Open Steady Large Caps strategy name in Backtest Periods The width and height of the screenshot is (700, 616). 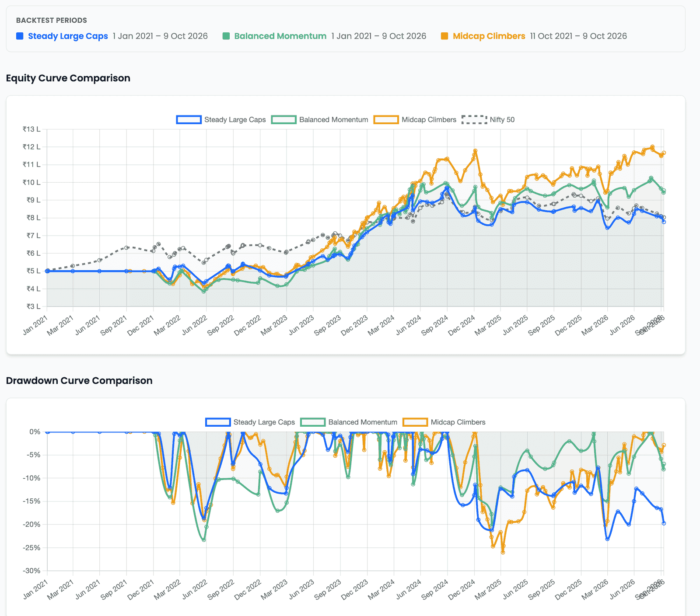[x=68, y=36]
